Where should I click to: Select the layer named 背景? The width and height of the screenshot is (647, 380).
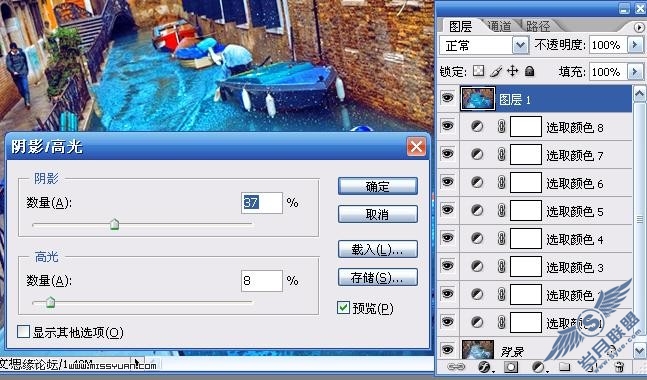[512, 351]
